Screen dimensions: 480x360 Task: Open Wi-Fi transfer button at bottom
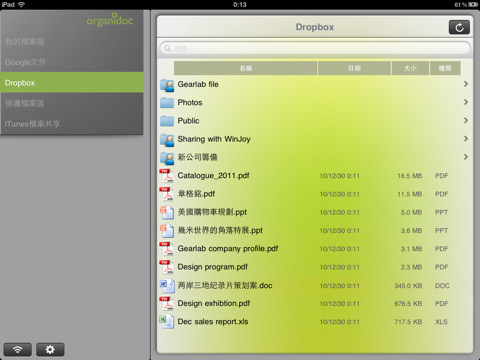coord(18,349)
